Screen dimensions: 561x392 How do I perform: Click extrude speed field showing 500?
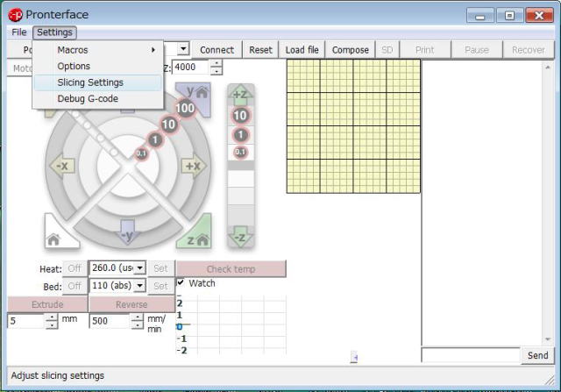point(109,321)
